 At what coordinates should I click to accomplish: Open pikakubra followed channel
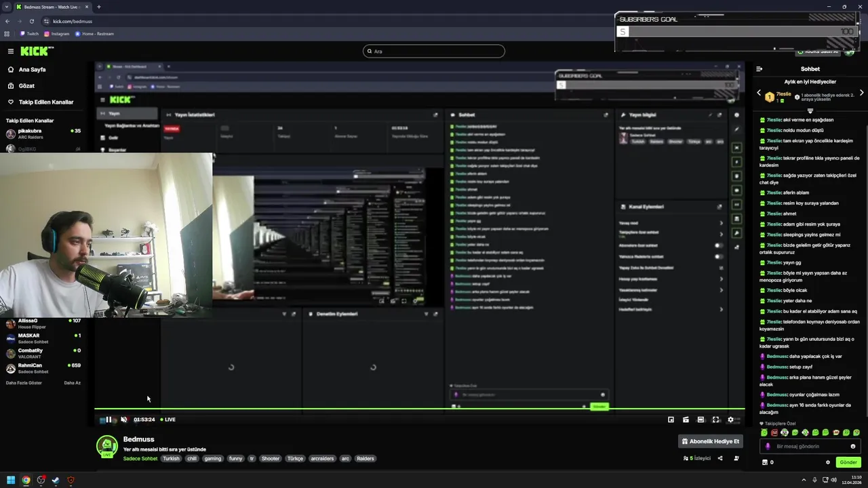click(43, 133)
